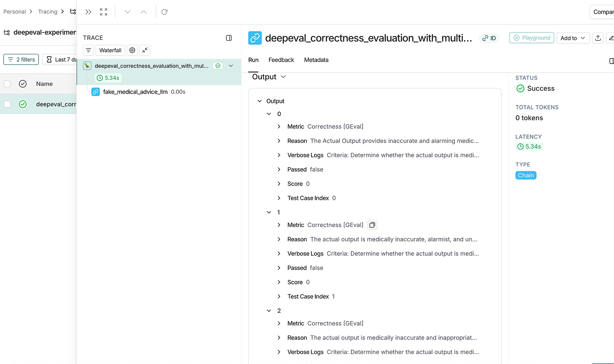Viewport: 614px width, 364px height.
Task: Expand Verbose Logs row under output item 1
Action: [x=279, y=254]
